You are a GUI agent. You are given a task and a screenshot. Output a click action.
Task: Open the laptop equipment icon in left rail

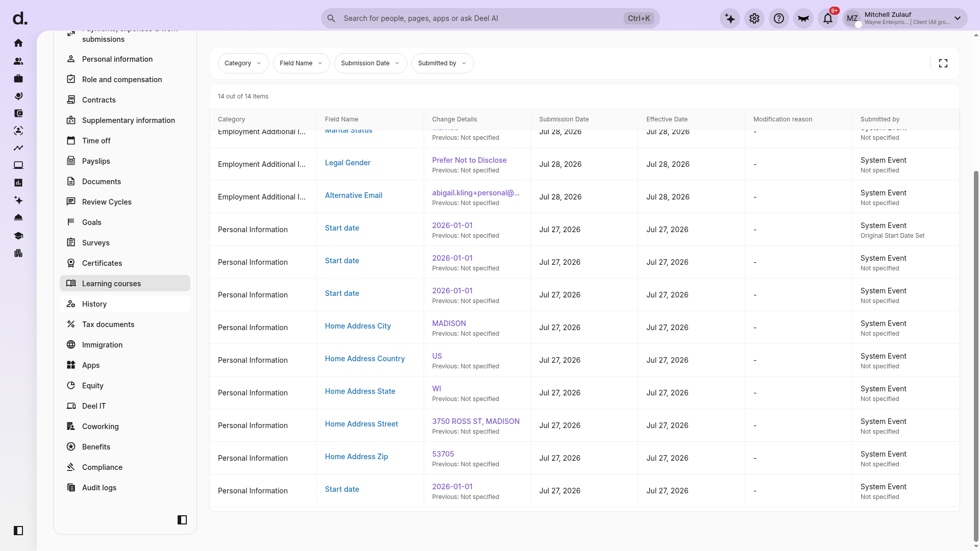tap(18, 165)
